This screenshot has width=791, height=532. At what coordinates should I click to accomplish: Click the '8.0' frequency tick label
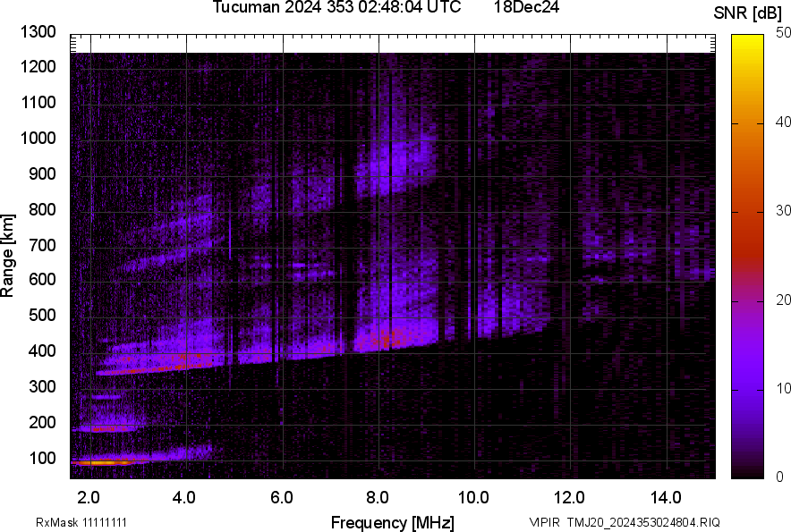point(378,498)
